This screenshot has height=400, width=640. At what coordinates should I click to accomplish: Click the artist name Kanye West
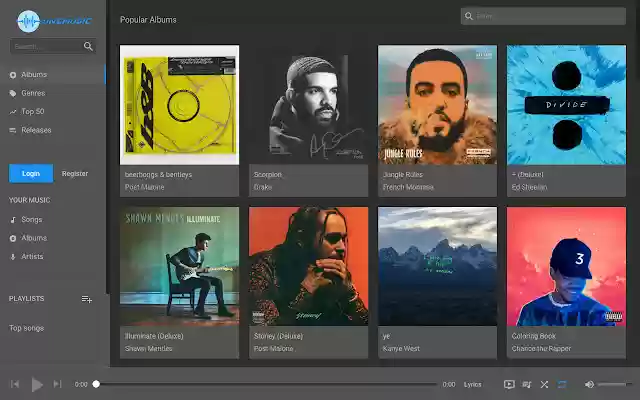click(x=401, y=349)
